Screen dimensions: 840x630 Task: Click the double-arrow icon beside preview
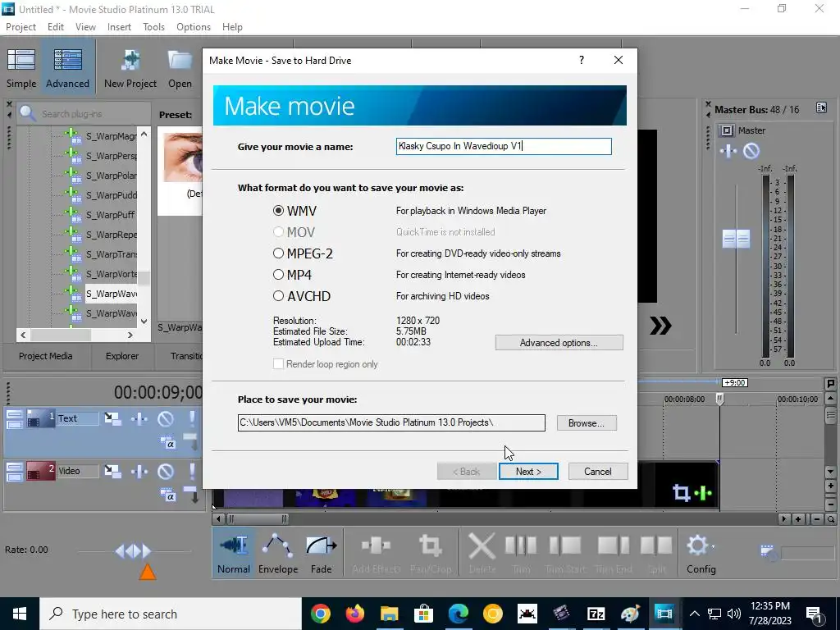(x=660, y=325)
